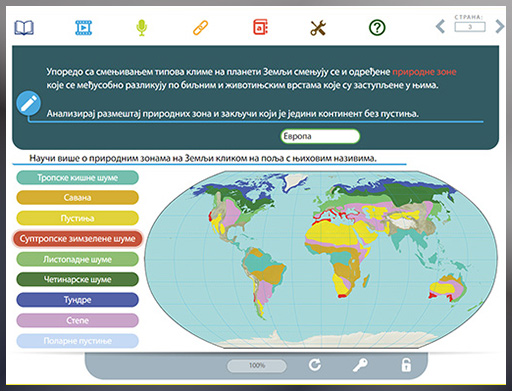The width and height of the screenshot is (512, 391).
Task: Click the key icon to show answers
Action: pyautogui.click(x=360, y=365)
